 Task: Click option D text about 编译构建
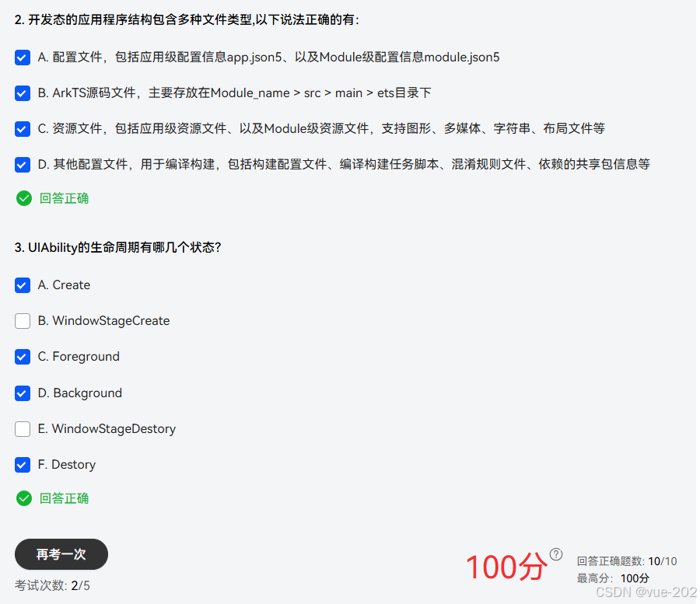[344, 165]
